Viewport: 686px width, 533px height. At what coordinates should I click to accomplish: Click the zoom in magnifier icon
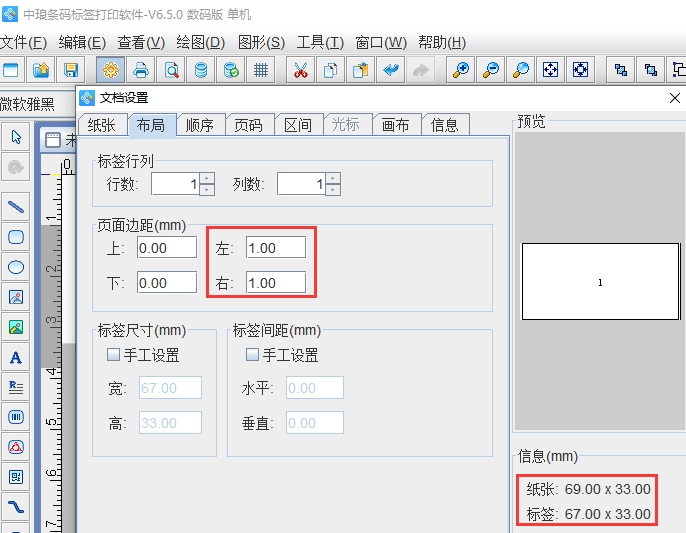tap(461, 70)
